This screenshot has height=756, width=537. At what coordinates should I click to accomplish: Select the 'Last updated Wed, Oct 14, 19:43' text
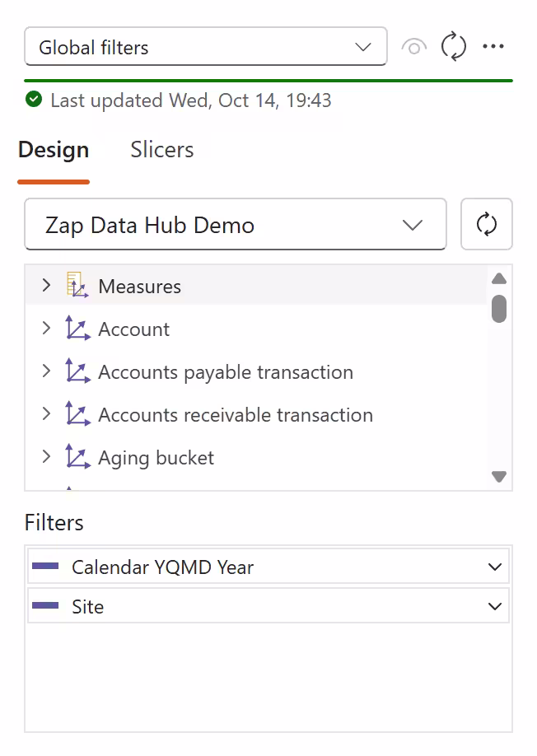pyautogui.click(x=191, y=100)
